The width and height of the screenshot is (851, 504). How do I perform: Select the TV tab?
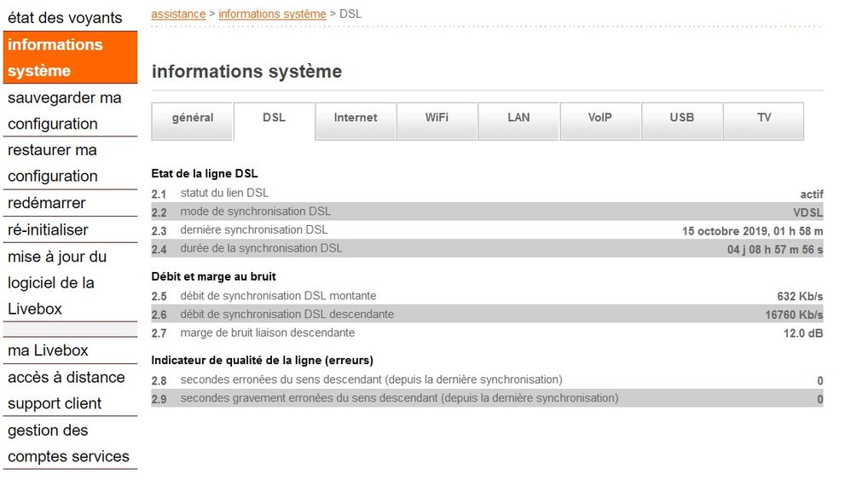pyautogui.click(x=763, y=119)
